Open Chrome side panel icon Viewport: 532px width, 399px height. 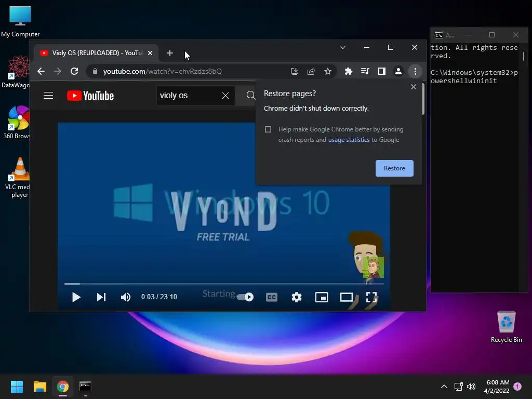[x=382, y=71]
